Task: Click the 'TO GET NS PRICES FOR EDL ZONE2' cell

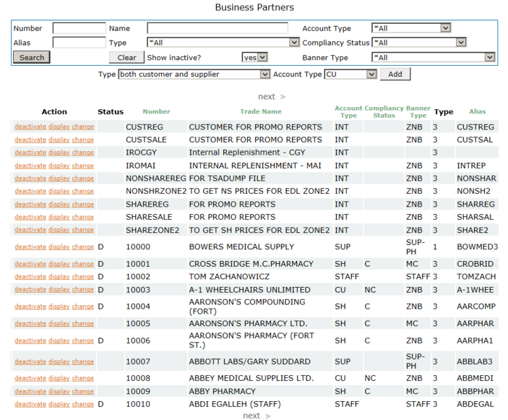Action: point(259,191)
